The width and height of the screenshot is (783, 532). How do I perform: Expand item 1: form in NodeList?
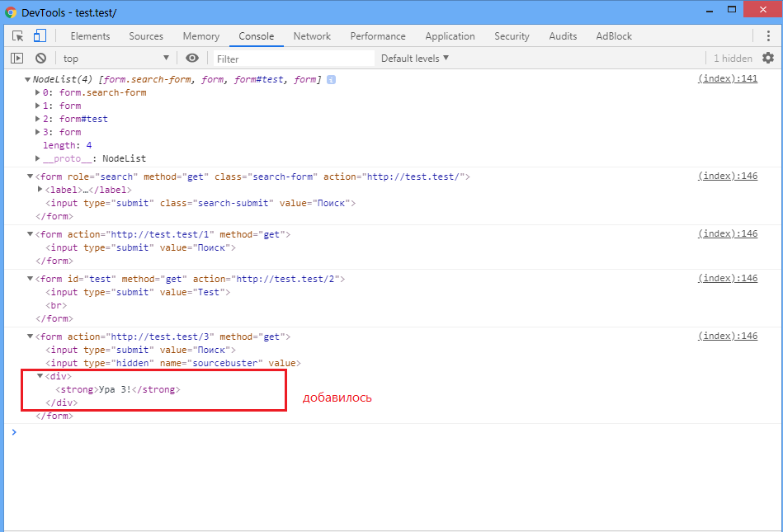37,106
